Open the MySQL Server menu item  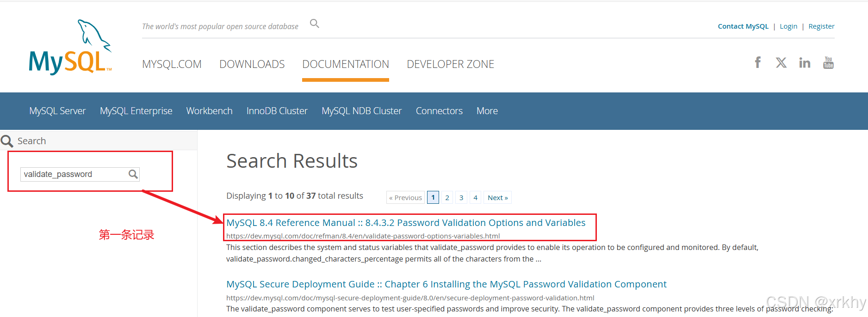pyautogui.click(x=57, y=111)
